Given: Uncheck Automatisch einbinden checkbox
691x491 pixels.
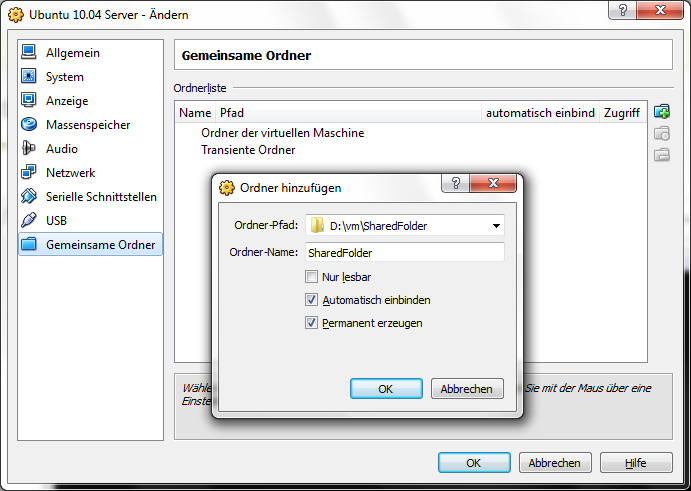Looking at the screenshot, I should pos(312,300).
